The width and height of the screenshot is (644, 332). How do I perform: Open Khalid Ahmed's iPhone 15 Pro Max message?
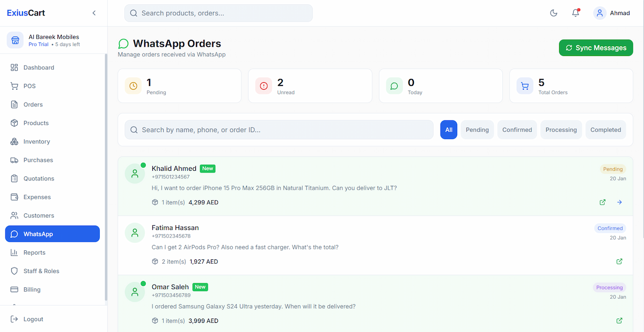pos(274,188)
